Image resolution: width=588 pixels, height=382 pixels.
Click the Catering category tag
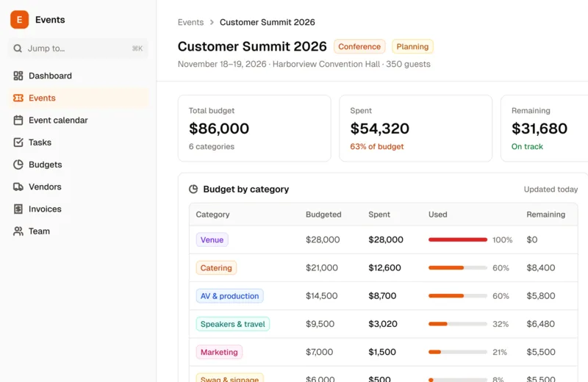(216, 267)
